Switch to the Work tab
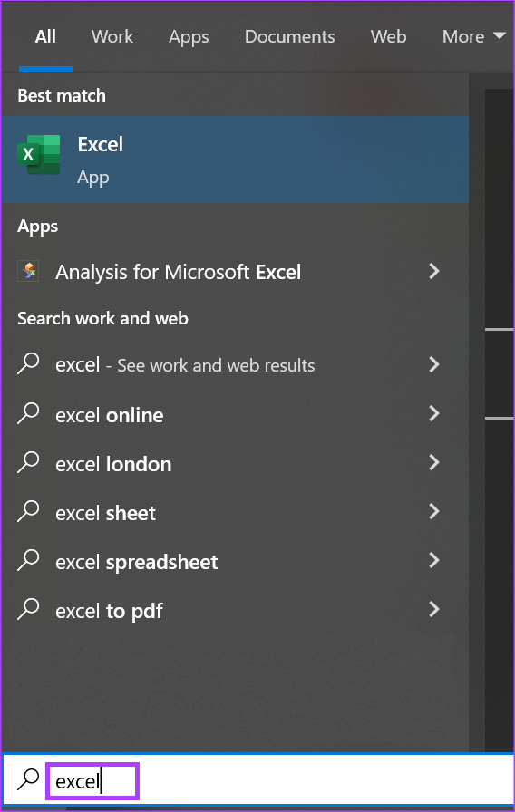515x812 pixels. point(112,36)
